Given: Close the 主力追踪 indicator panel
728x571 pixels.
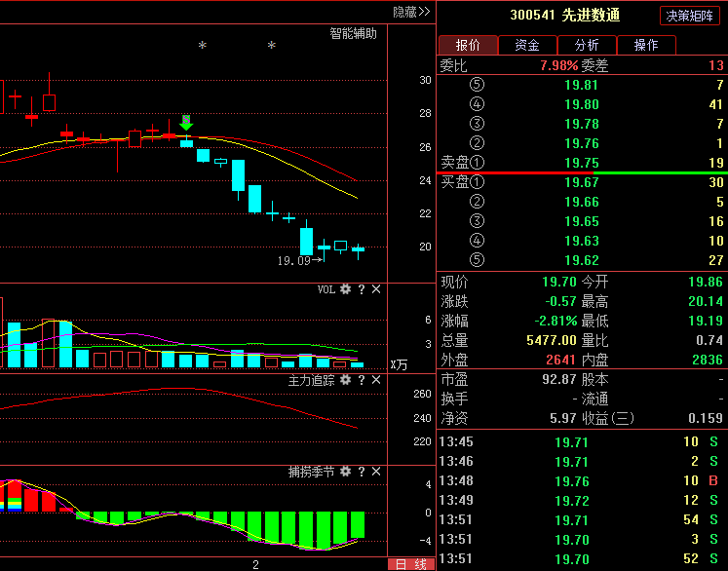Looking at the screenshot, I should click(376, 380).
